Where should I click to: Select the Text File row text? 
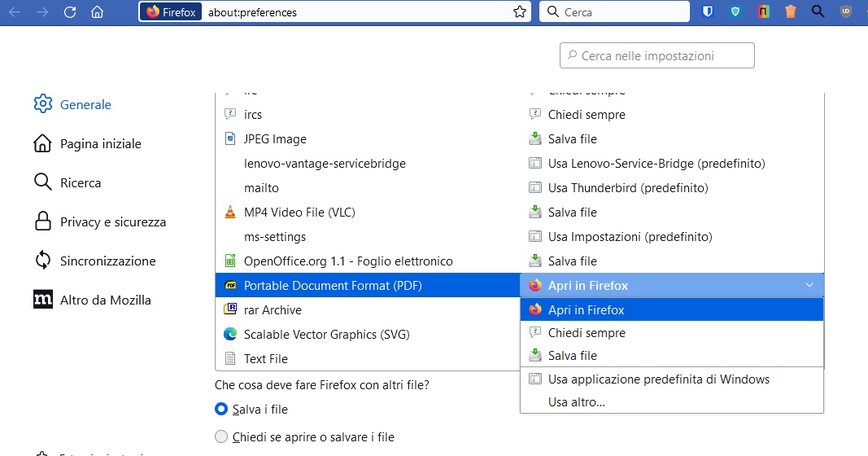point(266,358)
